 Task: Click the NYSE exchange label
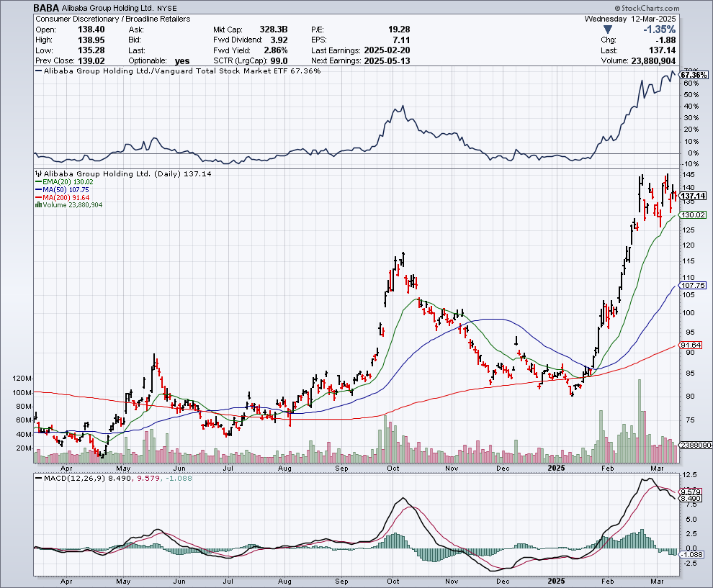tap(167, 9)
